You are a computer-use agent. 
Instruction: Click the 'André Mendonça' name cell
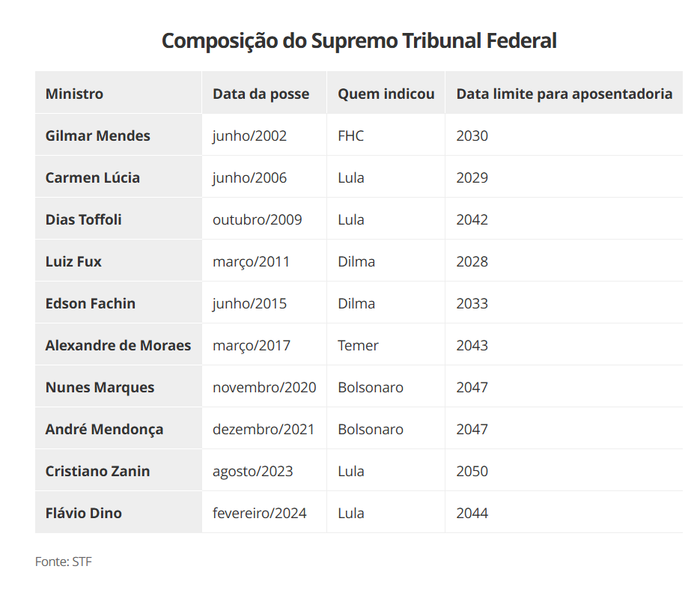[104, 429]
